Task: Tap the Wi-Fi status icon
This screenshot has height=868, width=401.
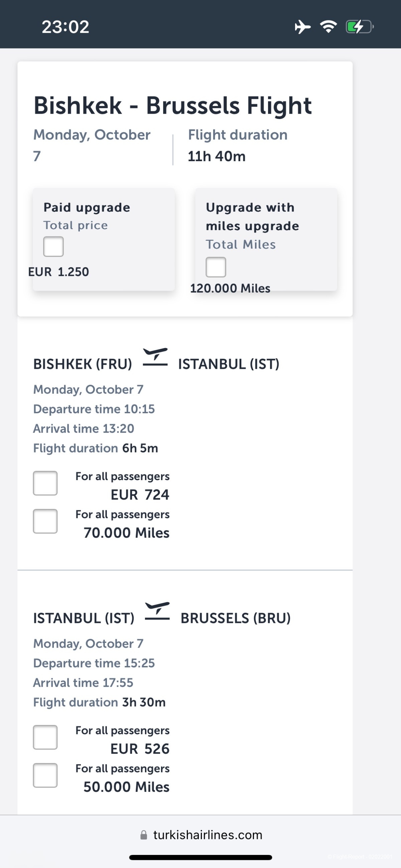Action: [x=328, y=27]
